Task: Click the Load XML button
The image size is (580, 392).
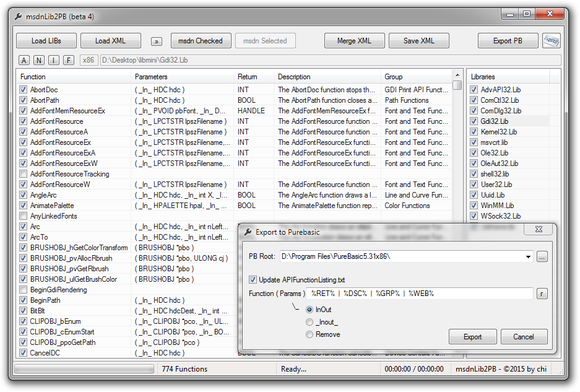Action: click(111, 41)
